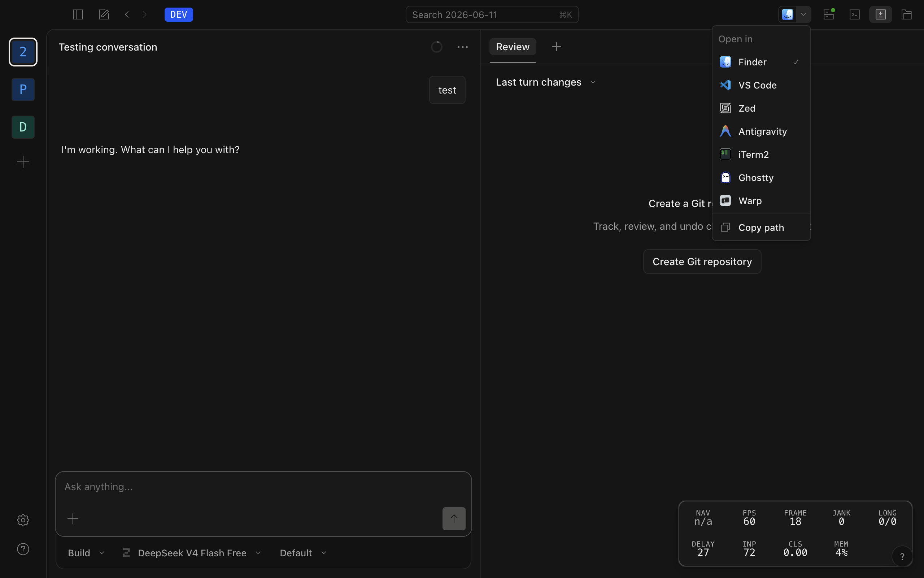This screenshot has width=924, height=578.
Task: Click the DELAY 27 stat
Action: click(x=703, y=549)
